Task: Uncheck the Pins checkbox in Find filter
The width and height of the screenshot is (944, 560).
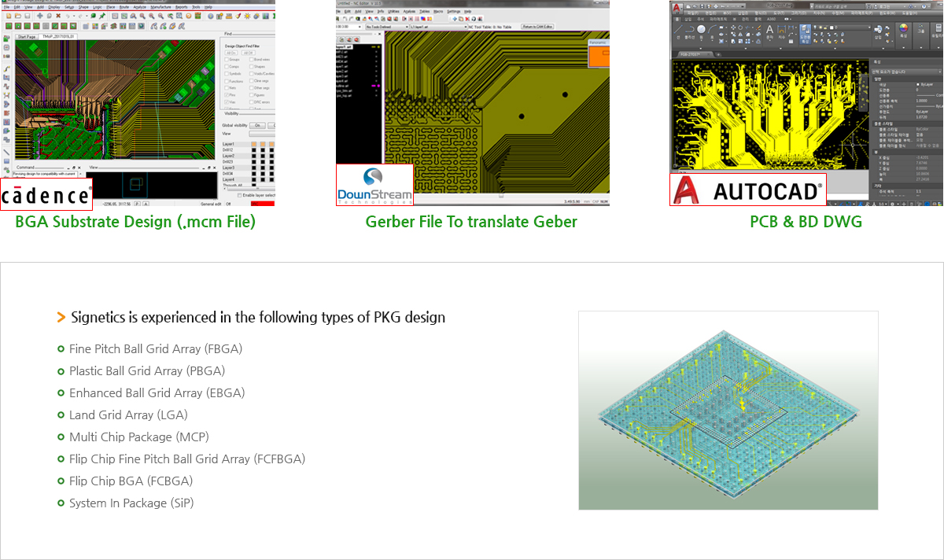Action: (x=227, y=95)
